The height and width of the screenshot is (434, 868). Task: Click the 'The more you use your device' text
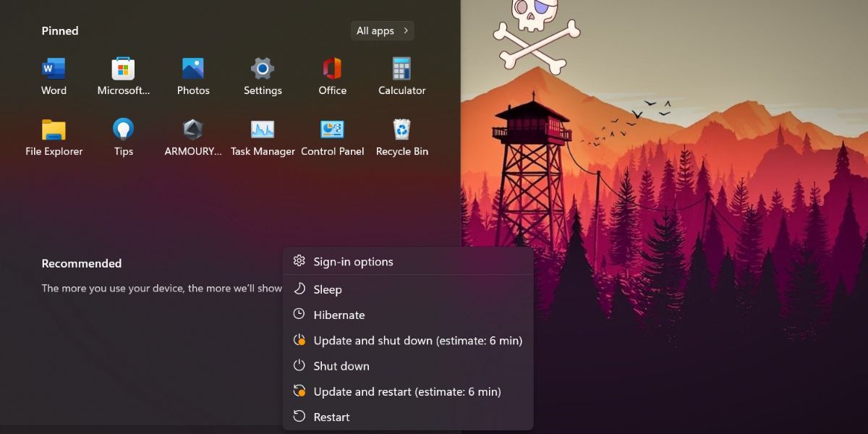pyautogui.click(x=161, y=288)
